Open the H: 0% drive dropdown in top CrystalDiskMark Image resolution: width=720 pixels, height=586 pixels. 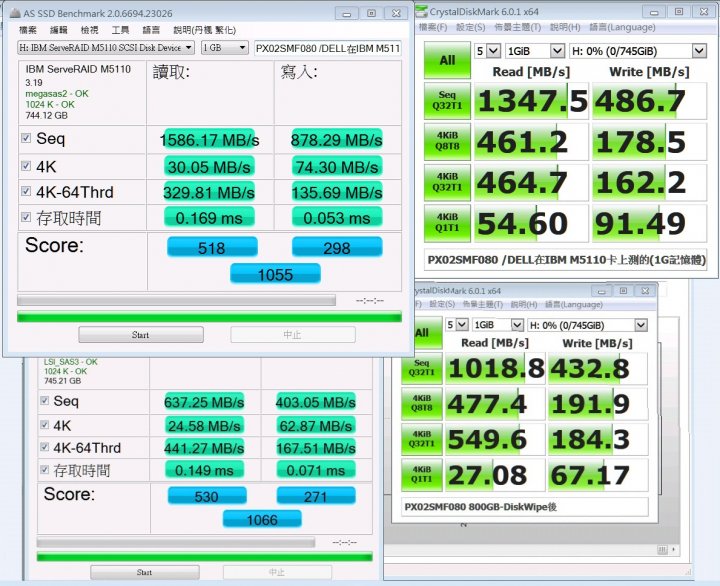(x=638, y=51)
